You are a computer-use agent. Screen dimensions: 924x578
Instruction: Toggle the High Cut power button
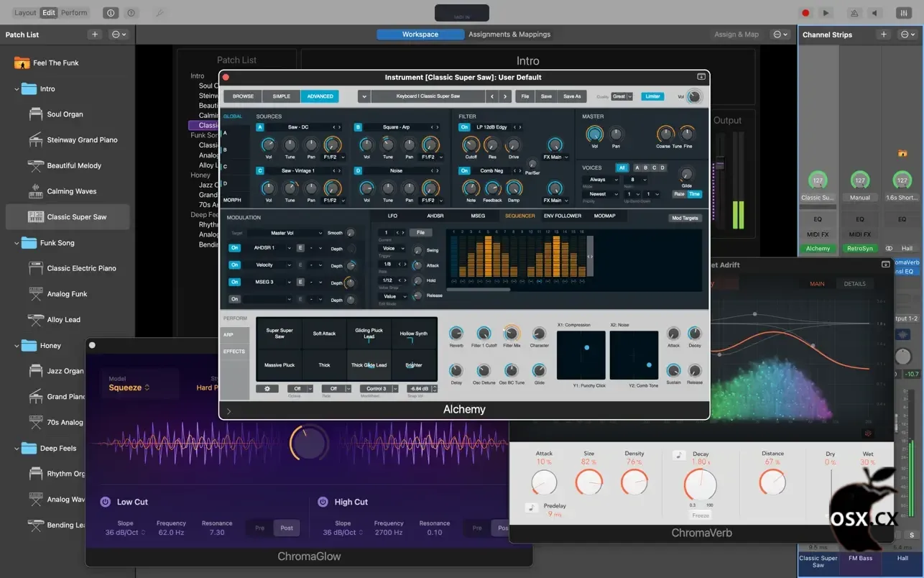pyautogui.click(x=323, y=502)
